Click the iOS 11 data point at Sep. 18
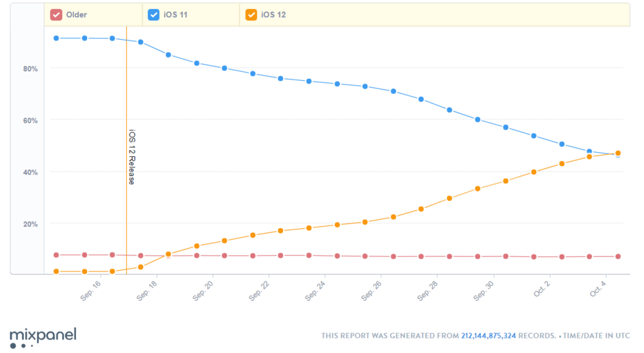 coord(169,55)
